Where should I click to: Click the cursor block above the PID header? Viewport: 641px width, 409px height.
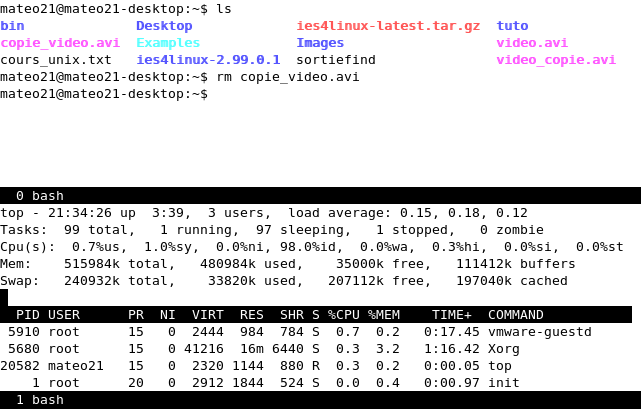point(4,297)
